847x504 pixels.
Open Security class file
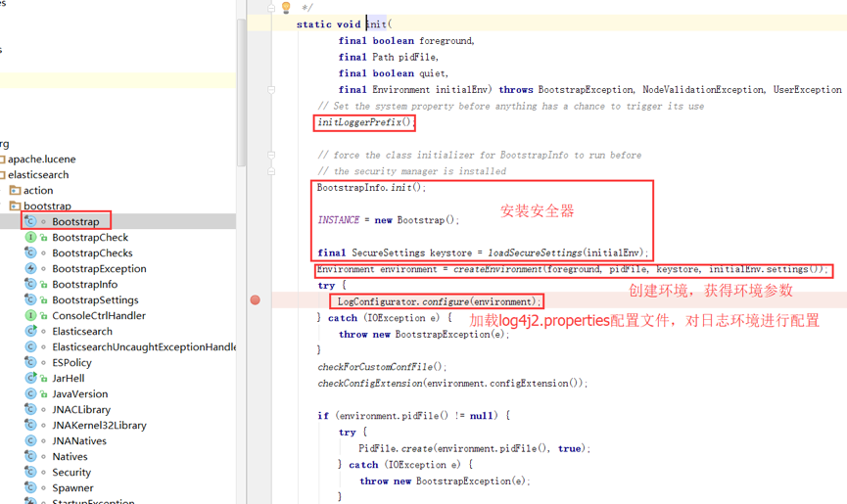(x=71, y=472)
